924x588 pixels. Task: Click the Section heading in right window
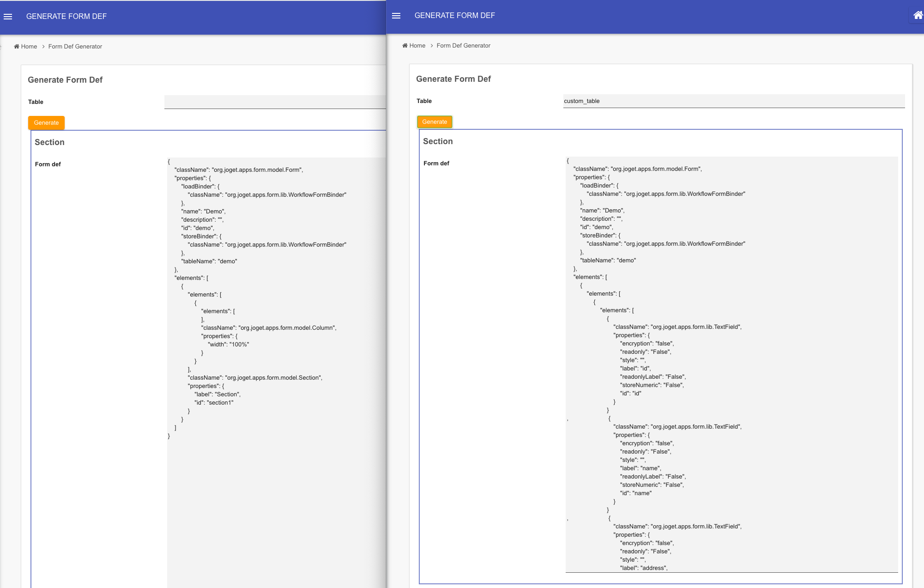pyautogui.click(x=438, y=141)
